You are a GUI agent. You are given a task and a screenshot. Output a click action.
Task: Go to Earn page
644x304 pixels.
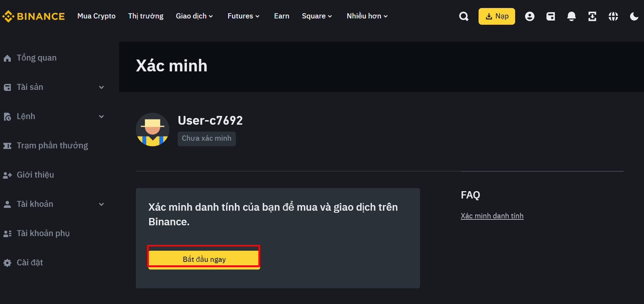[x=281, y=16]
